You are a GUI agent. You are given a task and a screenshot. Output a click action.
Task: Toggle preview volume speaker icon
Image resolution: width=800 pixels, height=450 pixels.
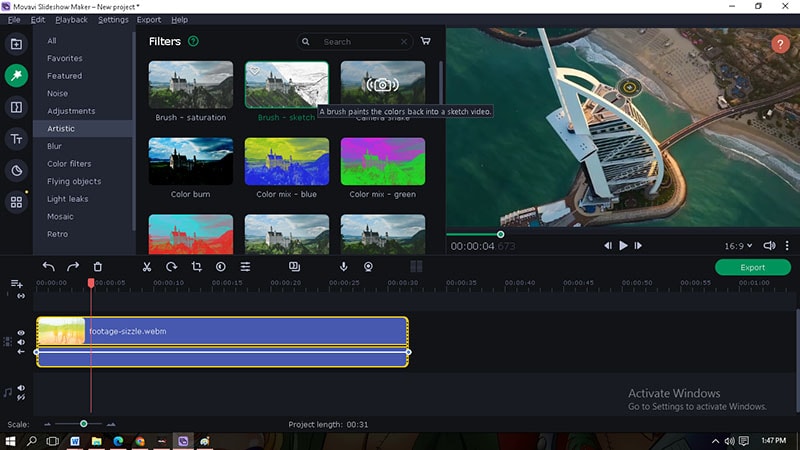(x=769, y=245)
